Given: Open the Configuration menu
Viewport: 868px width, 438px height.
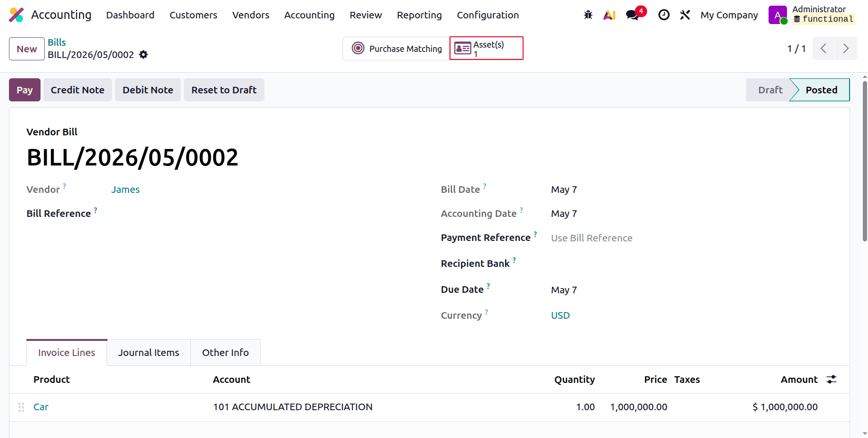Looking at the screenshot, I should tap(488, 15).
